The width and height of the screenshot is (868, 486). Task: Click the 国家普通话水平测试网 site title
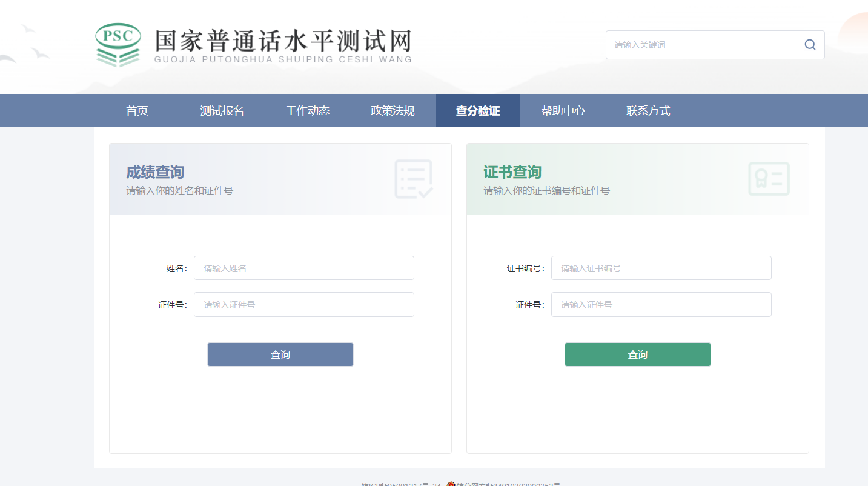tap(283, 41)
